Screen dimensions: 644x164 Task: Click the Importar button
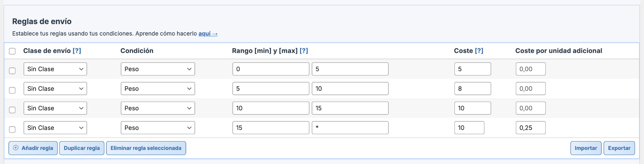point(586,148)
